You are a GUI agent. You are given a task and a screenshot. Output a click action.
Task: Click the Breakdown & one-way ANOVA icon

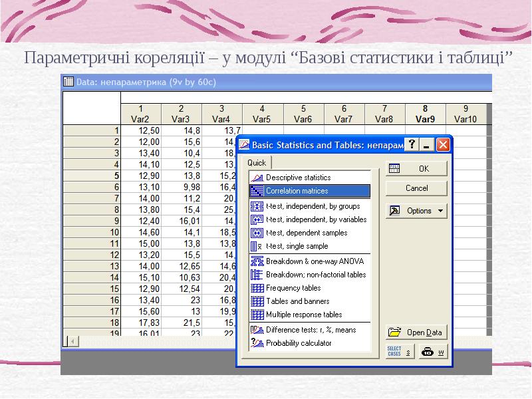coord(257,261)
